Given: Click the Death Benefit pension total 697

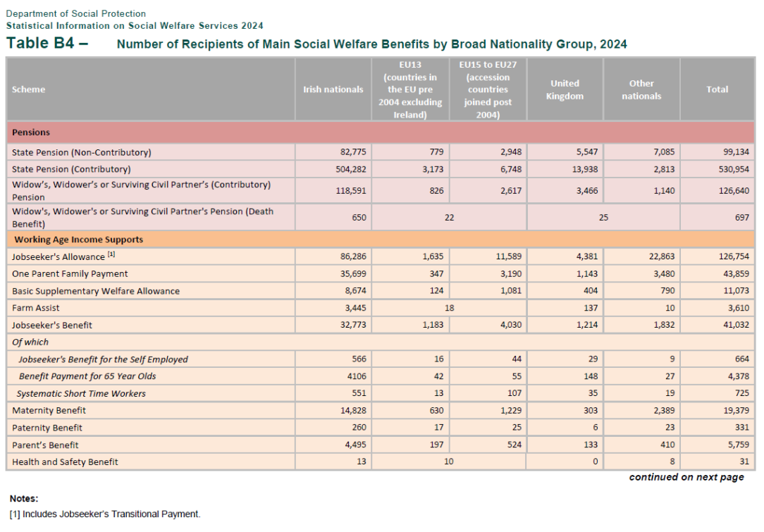Looking at the screenshot, I should 742,217.
